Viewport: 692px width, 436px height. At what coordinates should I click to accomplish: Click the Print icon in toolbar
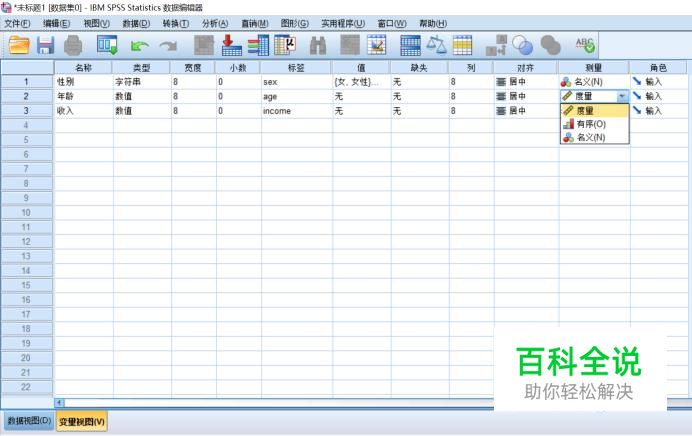tap(73, 45)
